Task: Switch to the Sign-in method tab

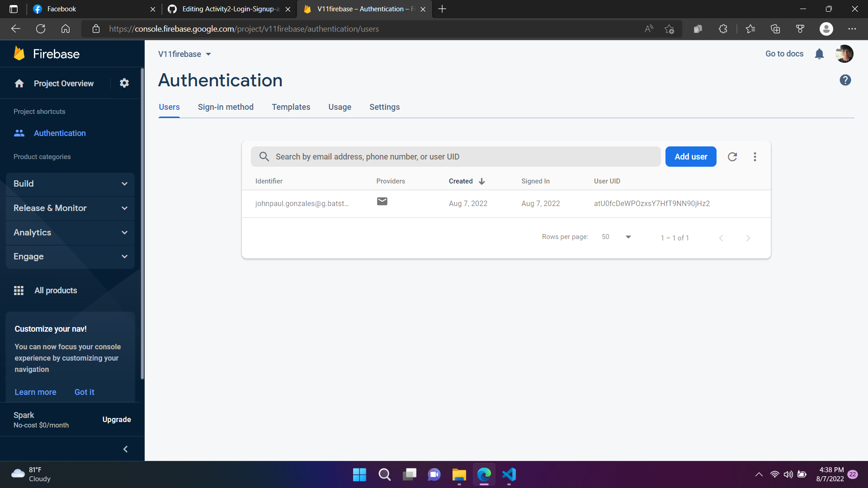Action: pyautogui.click(x=225, y=107)
